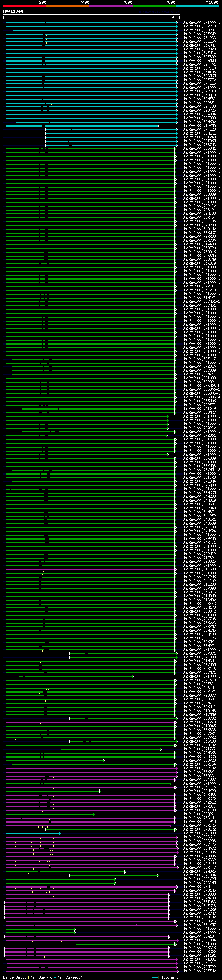Select the UniRef100_Q9FIB8 label
Viewport: 222px width, 980px height.
(199, 106)
